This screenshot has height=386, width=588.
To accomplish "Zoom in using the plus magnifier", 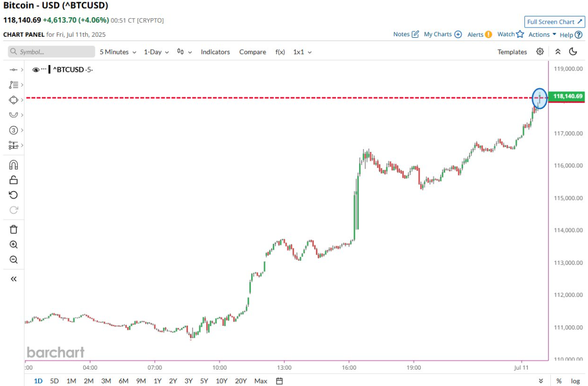I will [13, 245].
